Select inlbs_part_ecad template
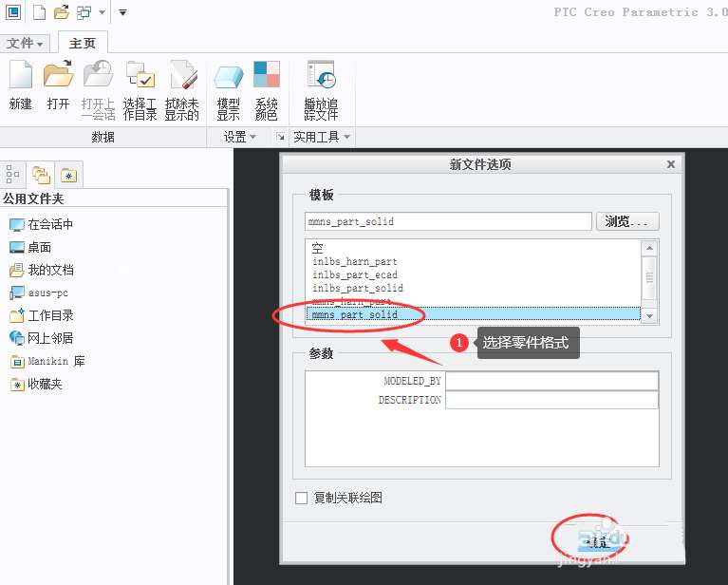The width and height of the screenshot is (728, 585). click(x=355, y=274)
